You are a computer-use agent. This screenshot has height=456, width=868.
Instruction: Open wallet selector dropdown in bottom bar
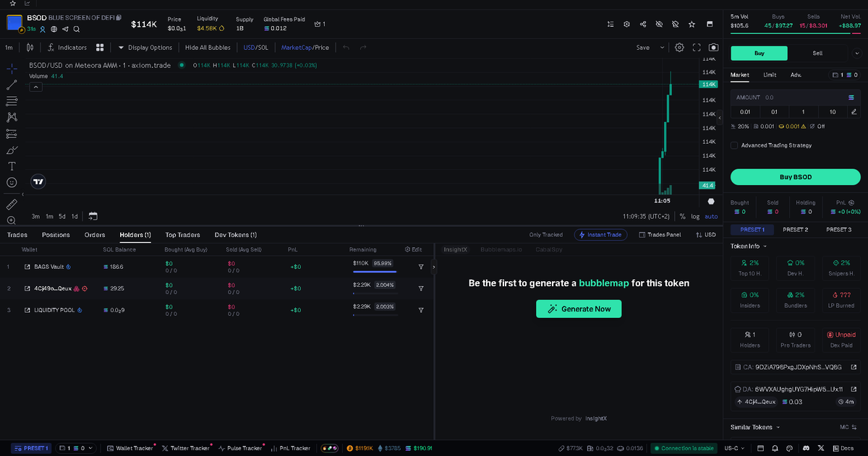coord(75,449)
